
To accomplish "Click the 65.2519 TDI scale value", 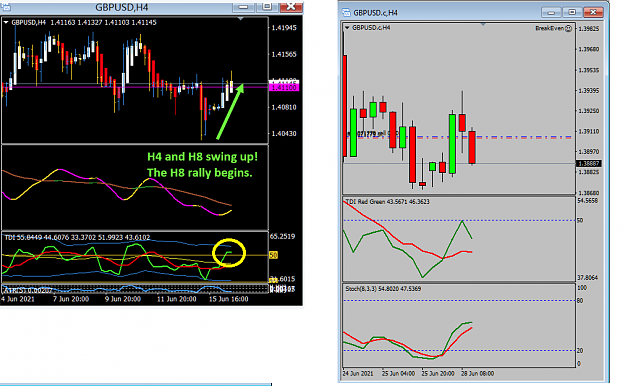I will coord(282,236).
